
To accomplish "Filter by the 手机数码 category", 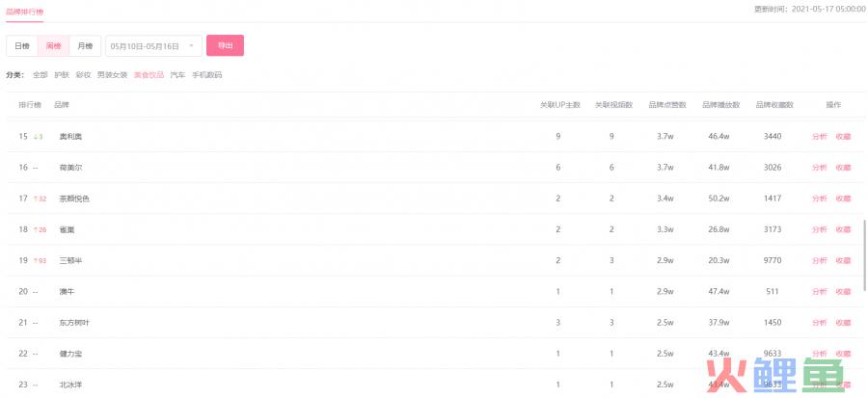I will [207, 74].
